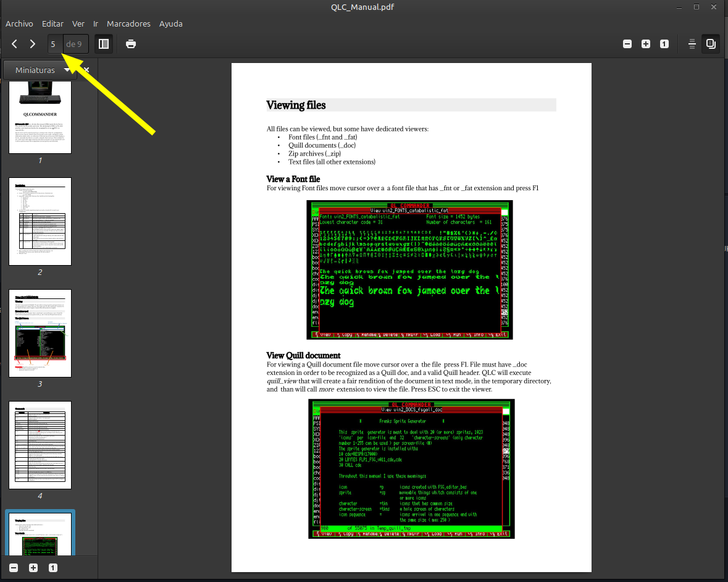Minimize the QLC_Manual.pdf window
This screenshot has height=582, width=728.
pyautogui.click(x=679, y=7)
